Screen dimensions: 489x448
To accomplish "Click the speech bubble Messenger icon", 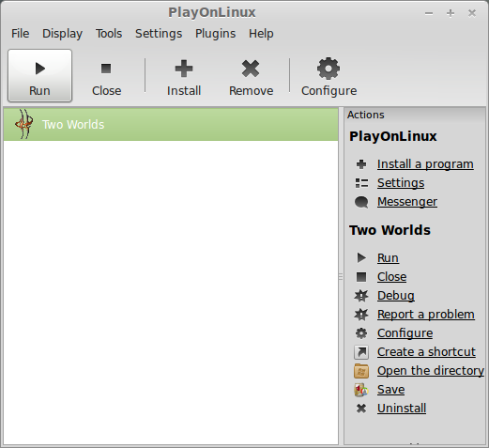I will 361,202.
